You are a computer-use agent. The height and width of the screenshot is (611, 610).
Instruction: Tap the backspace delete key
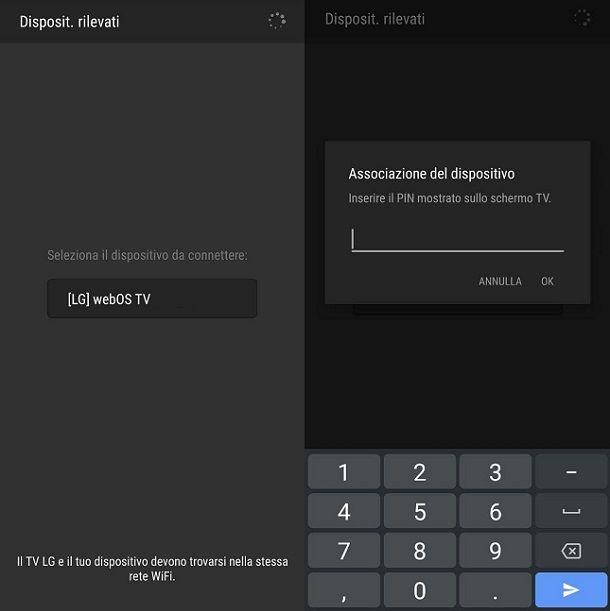pyautogui.click(x=571, y=550)
